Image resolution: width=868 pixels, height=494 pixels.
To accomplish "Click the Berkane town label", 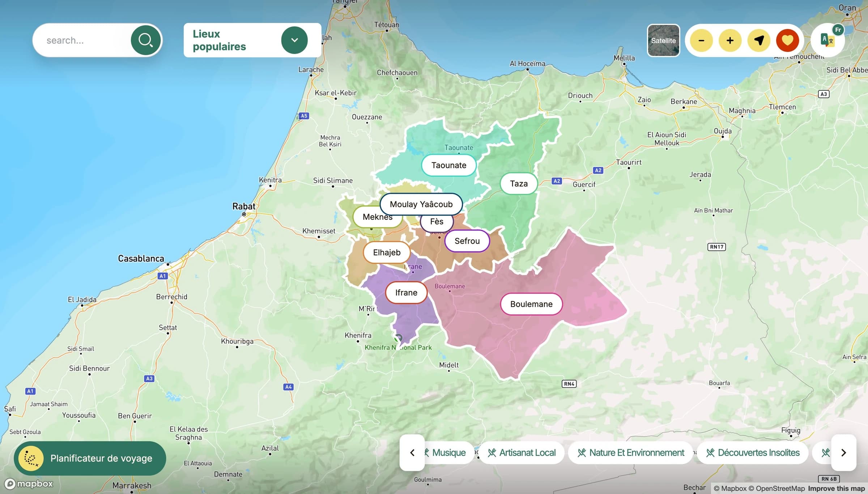I will (684, 102).
